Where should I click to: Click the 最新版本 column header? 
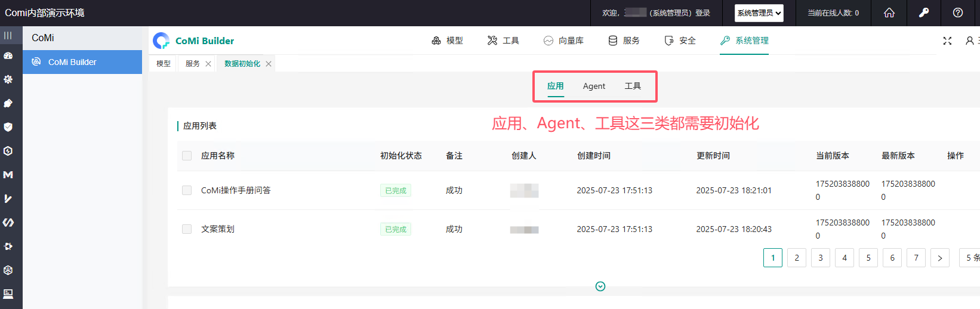pyautogui.click(x=898, y=156)
